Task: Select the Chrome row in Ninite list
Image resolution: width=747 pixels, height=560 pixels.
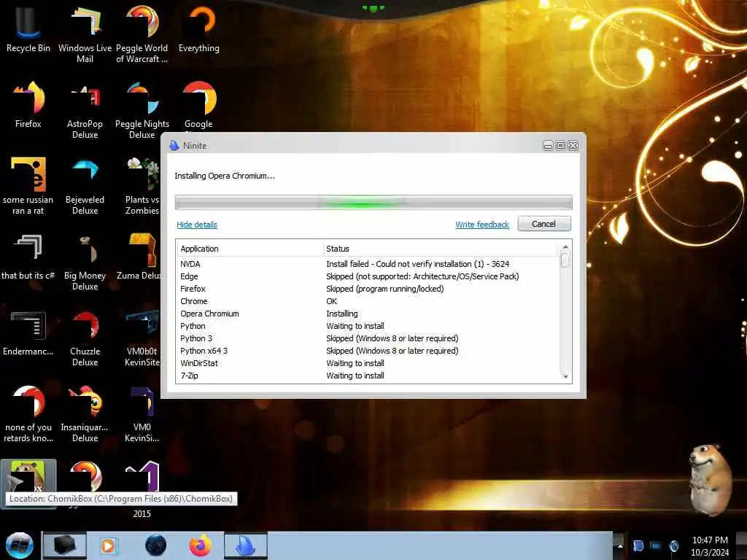Action: coord(368,301)
